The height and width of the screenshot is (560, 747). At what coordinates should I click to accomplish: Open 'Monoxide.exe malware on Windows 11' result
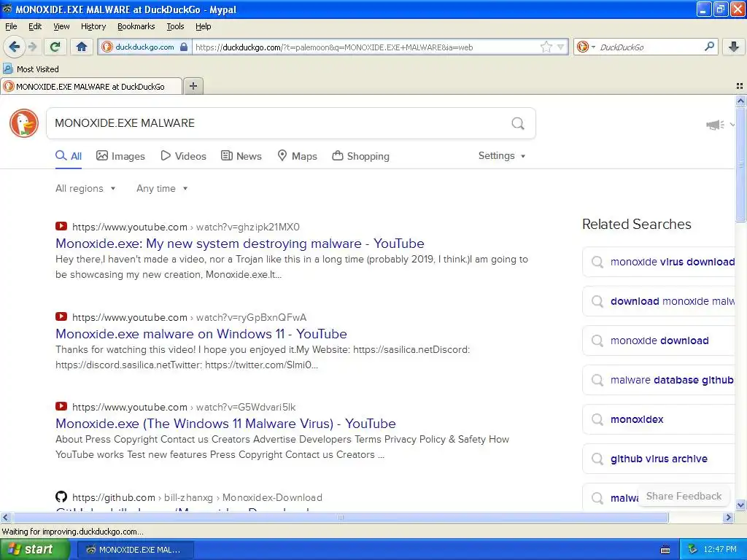click(x=201, y=334)
